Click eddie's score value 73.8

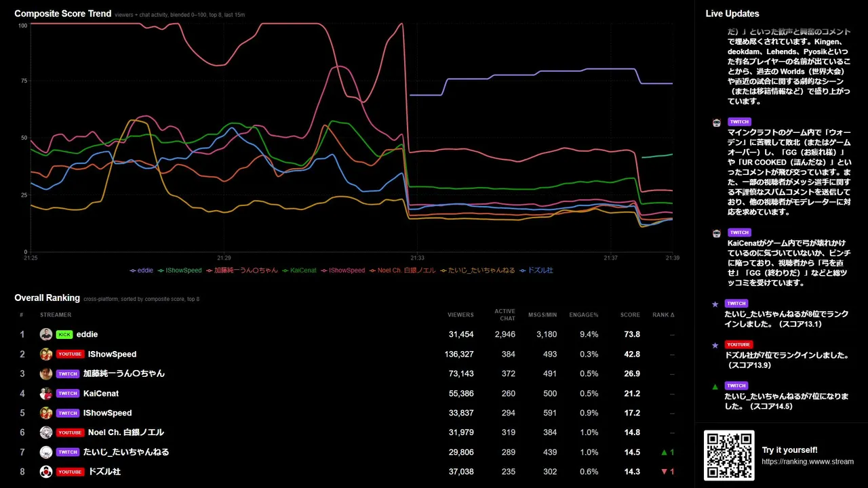[632, 335]
